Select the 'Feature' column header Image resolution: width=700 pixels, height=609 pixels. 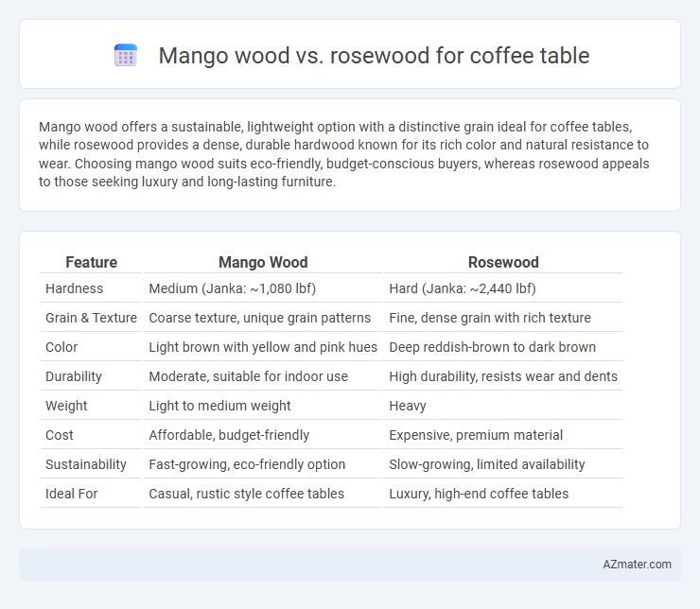coord(91,262)
